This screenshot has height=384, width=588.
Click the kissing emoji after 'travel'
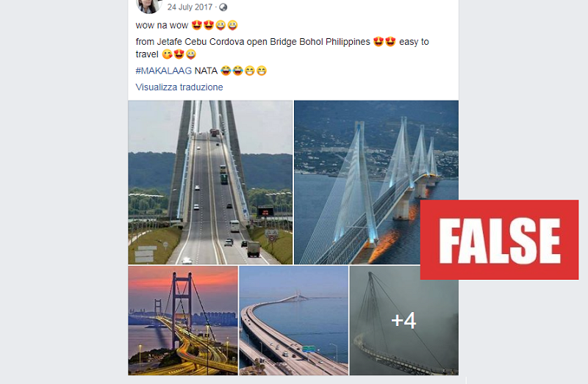[168, 54]
